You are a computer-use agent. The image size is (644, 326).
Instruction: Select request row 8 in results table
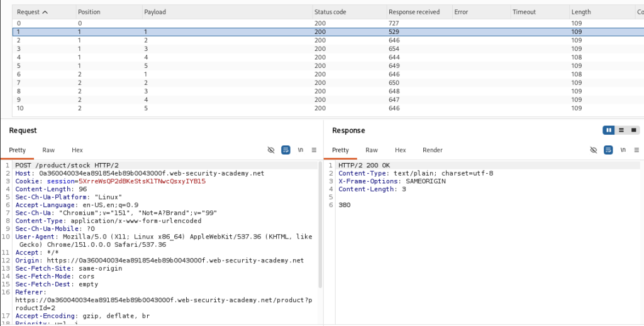click(328, 91)
